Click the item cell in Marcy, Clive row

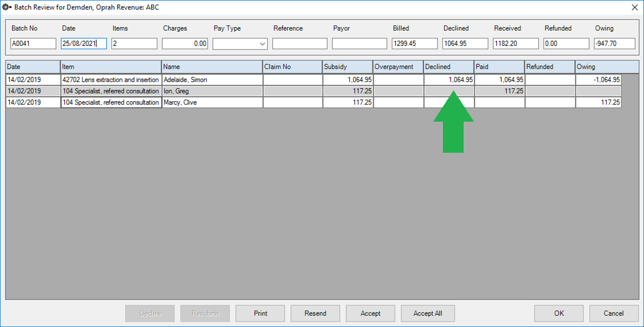click(x=111, y=102)
